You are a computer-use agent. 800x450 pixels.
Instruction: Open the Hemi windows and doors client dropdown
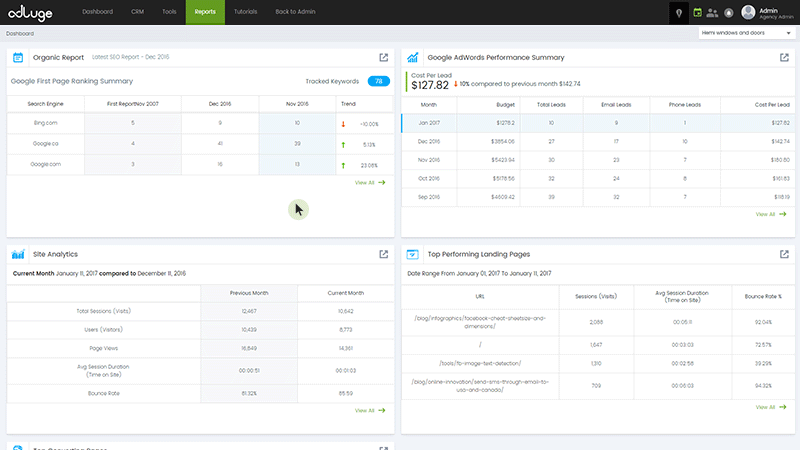point(746,33)
